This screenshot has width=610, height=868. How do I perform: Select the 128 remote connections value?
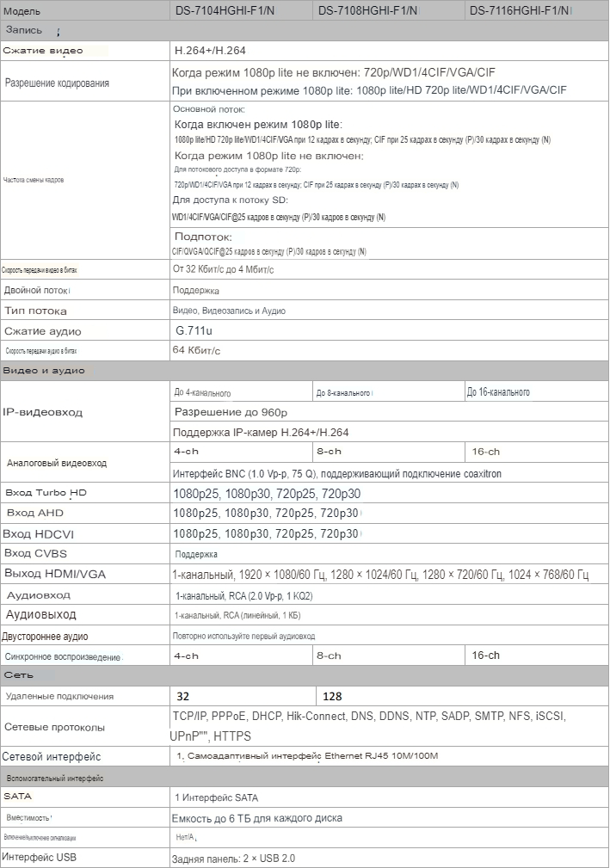click(x=332, y=697)
